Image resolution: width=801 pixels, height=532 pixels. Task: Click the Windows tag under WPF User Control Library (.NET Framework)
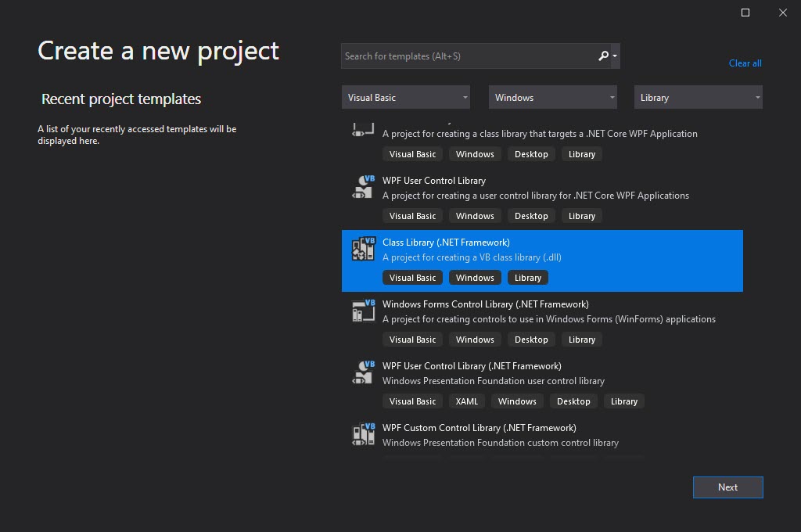coord(517,401)
